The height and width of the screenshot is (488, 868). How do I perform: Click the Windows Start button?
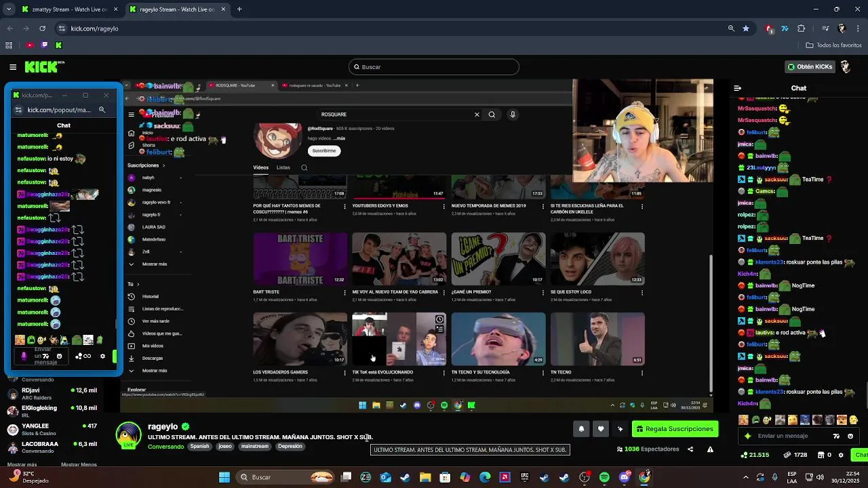click(224, 477)
